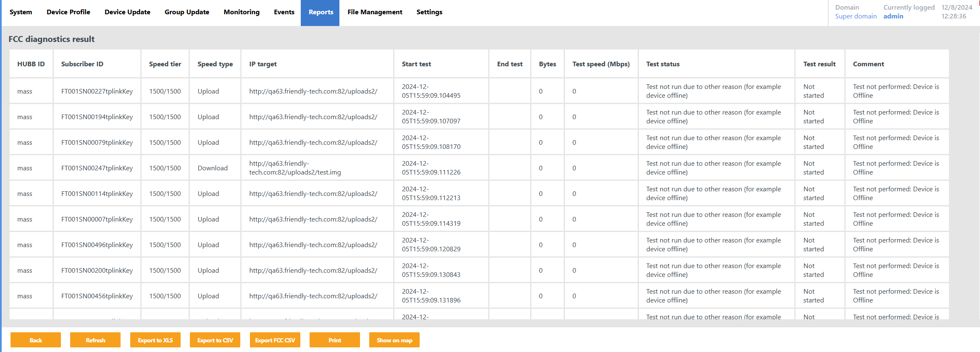The width and height of the screenshot is (980, 352).
Task: Refresh the diagnostics results
Action: (95, 340)
